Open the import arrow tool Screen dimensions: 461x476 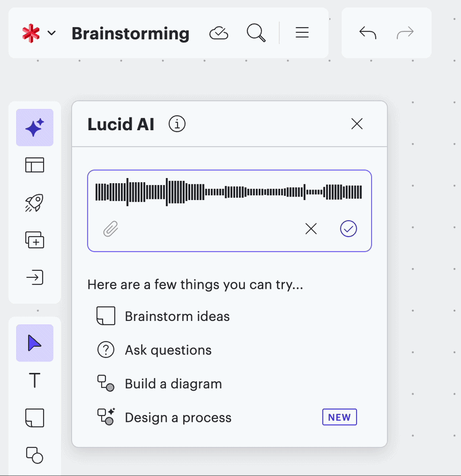coord(35,277)
